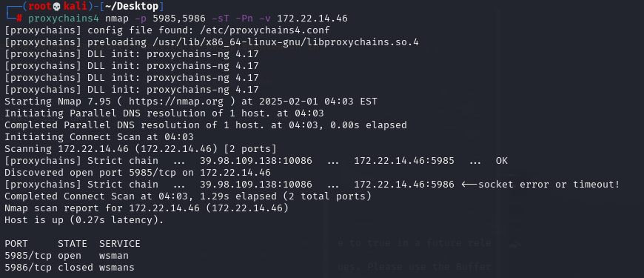The width and height of the screenshot is (644, 278).
Task: Click the SERVICE column header
Action: (x=119, y=244)
